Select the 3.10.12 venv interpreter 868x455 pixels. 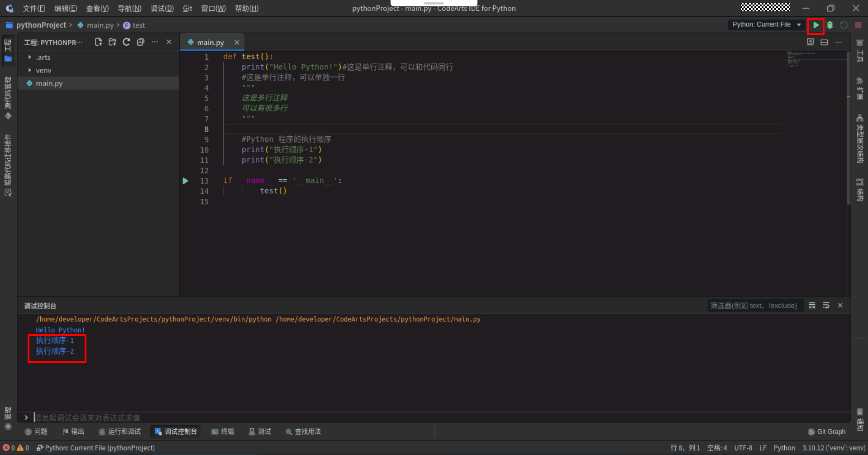tap(834, 448)
